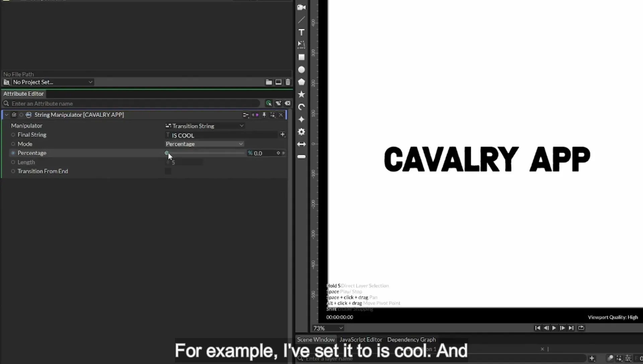Open the No Project Set dropdown
643x364 pixels.
pyautogui.click(x=53, y=82)
